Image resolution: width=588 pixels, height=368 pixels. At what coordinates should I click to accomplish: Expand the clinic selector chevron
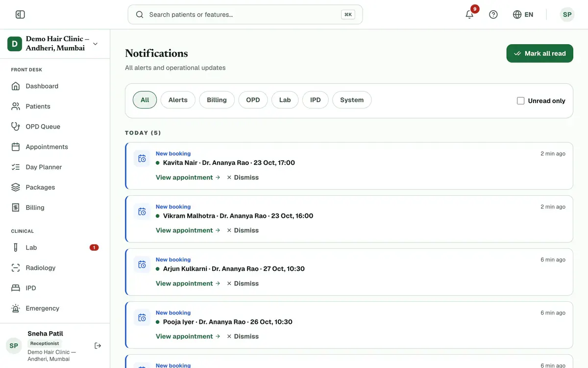pyautogui.click(x=96, y=44)
